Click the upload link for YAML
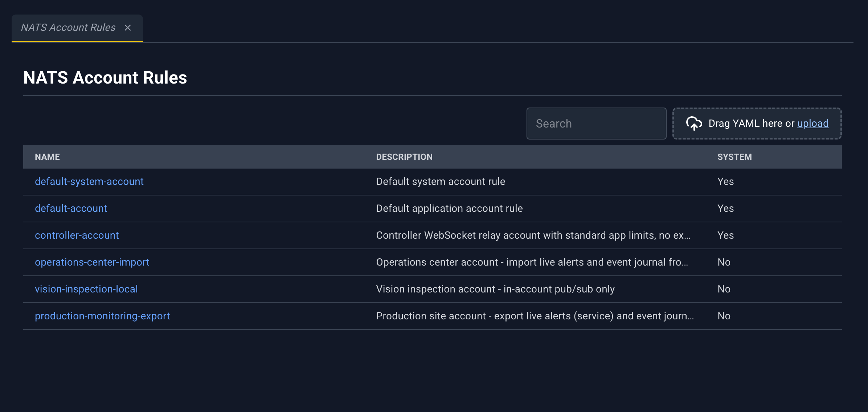Viewport: 868px width, 412px height. [x=813, y=124]
